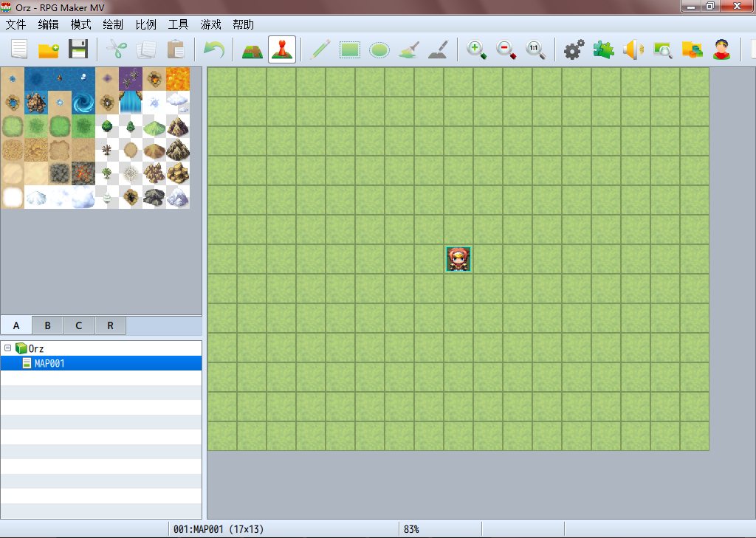Screen dimensions: 756x538
Task: Open Sound Test speaker icon
Action: click(633, 49)
